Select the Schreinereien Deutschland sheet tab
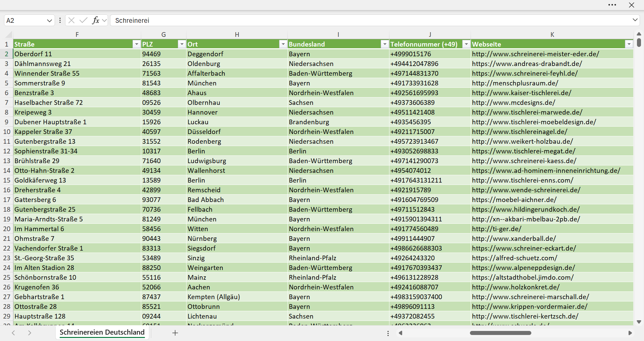644x341 pixels. point(102,332)
